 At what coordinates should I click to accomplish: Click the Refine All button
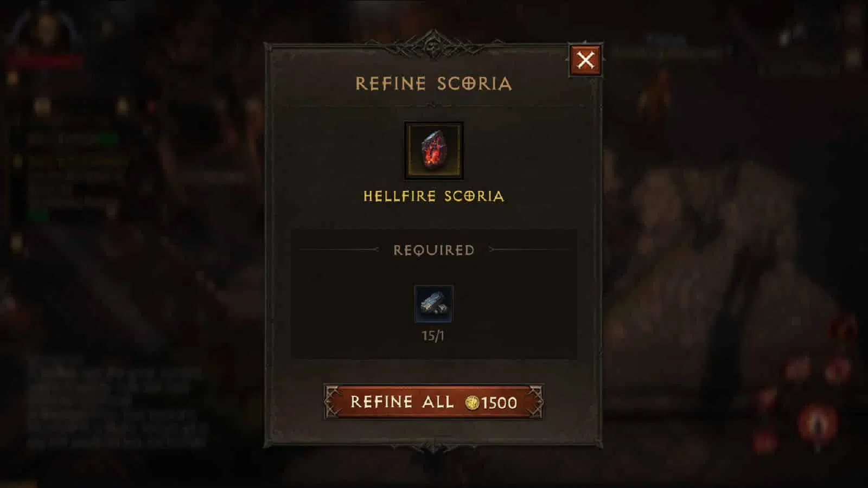click(x=433, y=402)
